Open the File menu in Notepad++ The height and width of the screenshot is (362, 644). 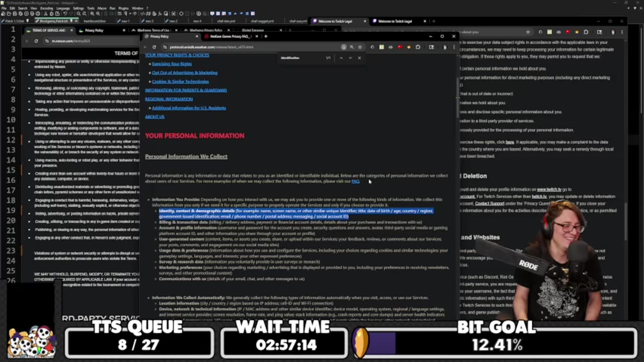pyautogui.click(x=4, y=9)
